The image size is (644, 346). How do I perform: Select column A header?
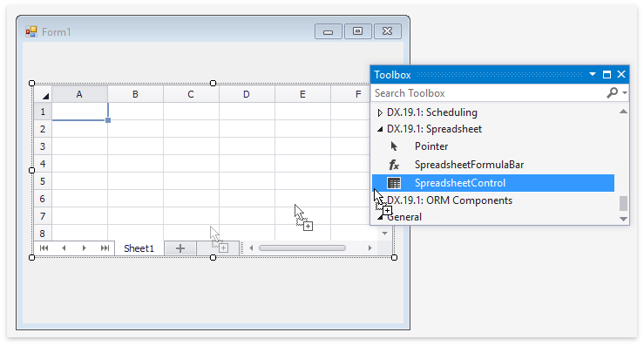coord(79,94)
